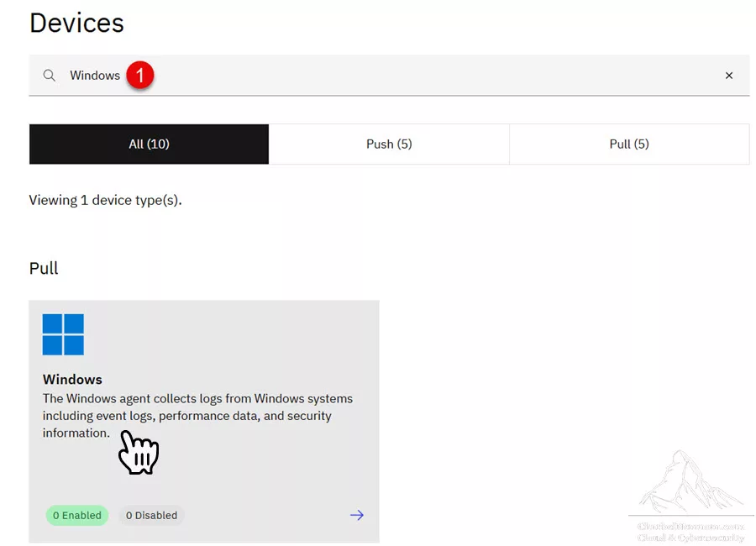Switch to the Push (5) tab
The width and height of the screenshot is (756, 546).
pyautogui.click(x=389, y=144)
